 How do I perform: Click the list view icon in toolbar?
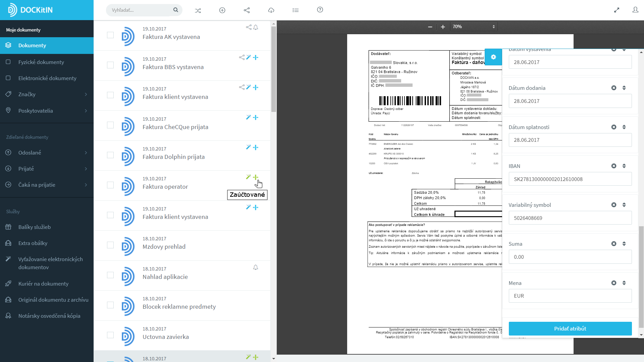point(296,10)
